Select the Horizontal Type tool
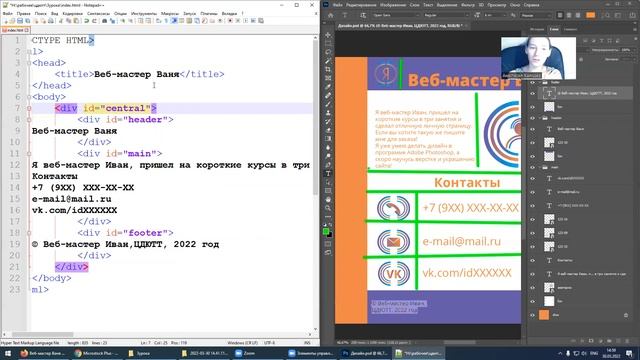Viewport: 640px width, 360px height. (328, 173)
